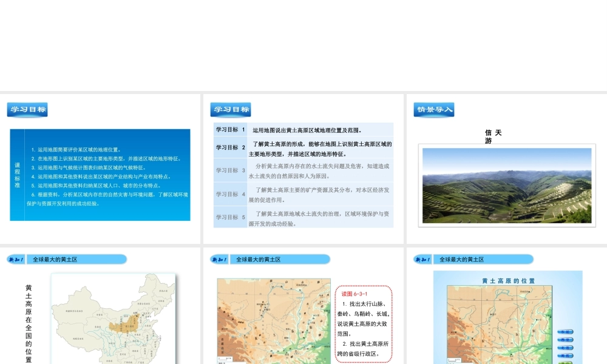Click the red dashed 读图 6-3-1 instruction box

(x=363, y=324)
